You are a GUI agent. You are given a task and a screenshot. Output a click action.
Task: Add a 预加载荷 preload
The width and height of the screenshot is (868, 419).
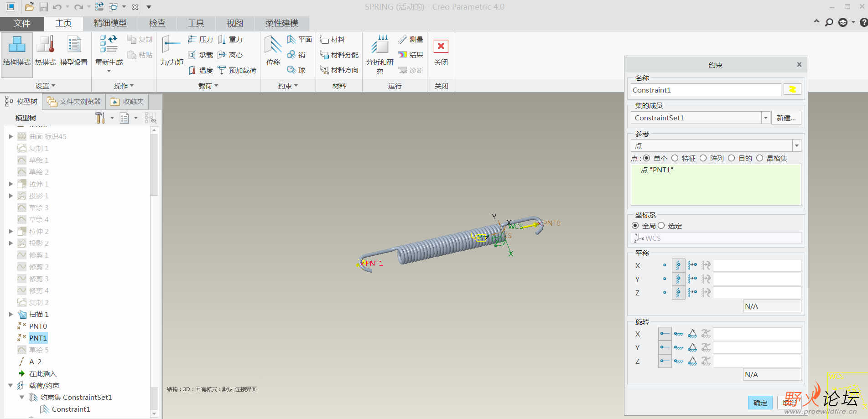point(237,70)
